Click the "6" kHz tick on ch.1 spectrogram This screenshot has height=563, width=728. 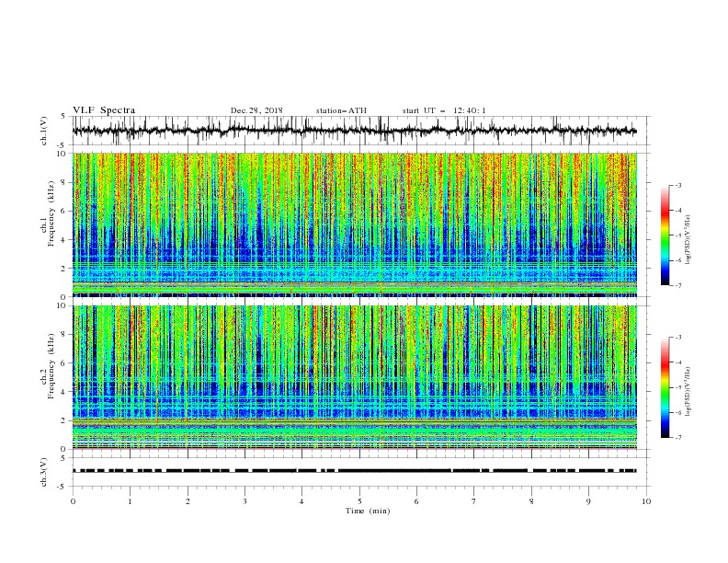pos(64,212)
